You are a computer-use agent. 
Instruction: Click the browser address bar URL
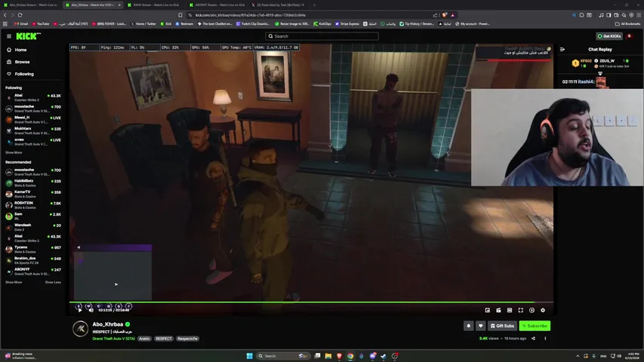point(250,15)
